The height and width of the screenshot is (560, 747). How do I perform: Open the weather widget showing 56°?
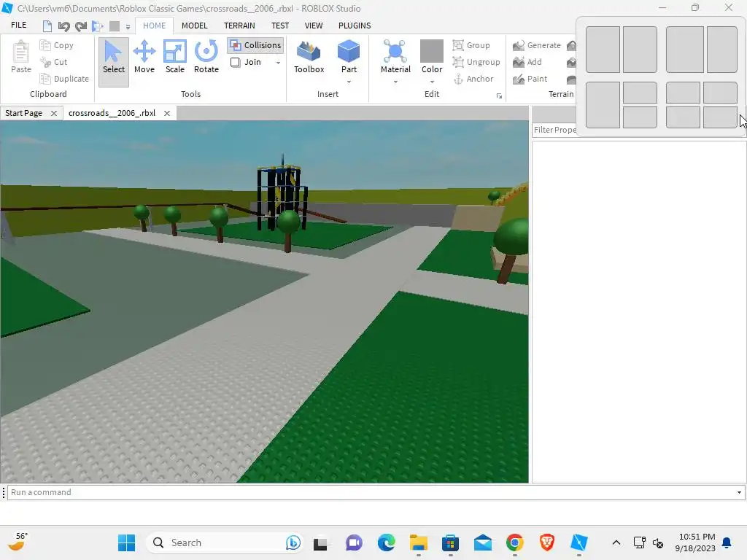(x=18, y=542)
